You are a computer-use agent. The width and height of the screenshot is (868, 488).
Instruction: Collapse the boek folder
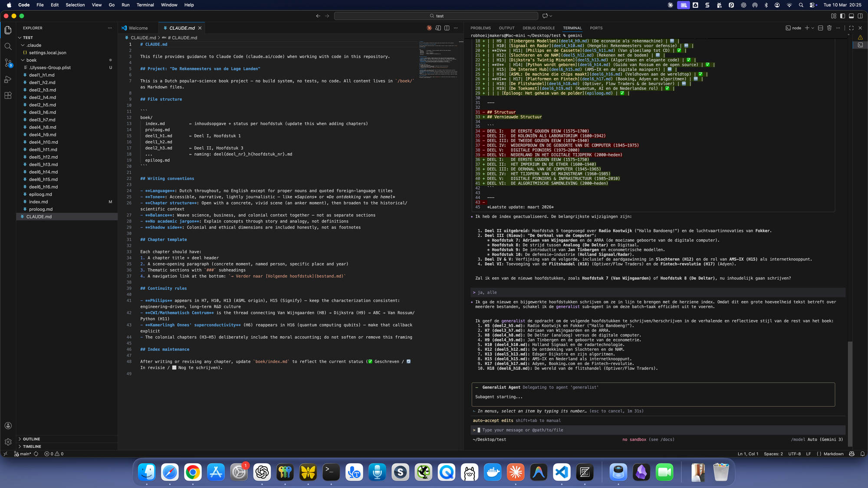(x=31, y=60)
